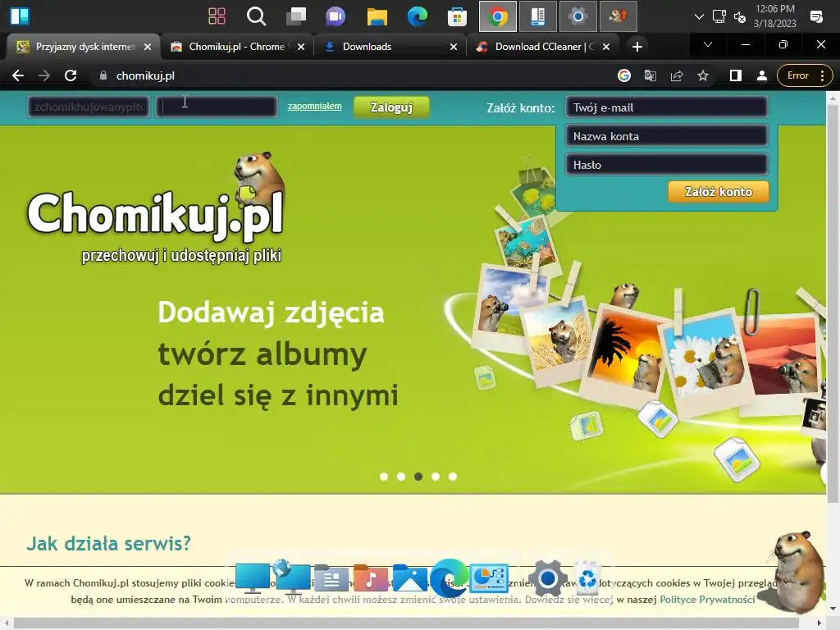This screenshot has height=630, width=840.
Task: Submit with the Załóż konto button
Action: point(719,192)
